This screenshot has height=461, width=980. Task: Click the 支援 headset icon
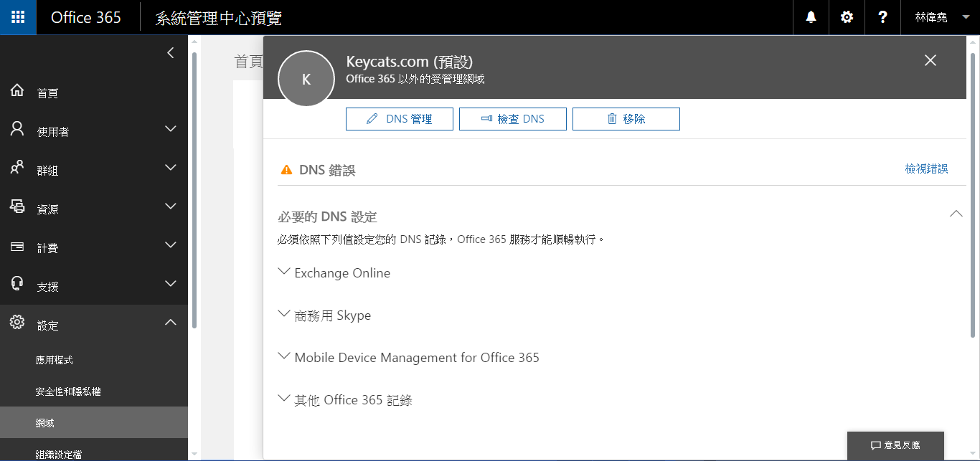(17, 284)
